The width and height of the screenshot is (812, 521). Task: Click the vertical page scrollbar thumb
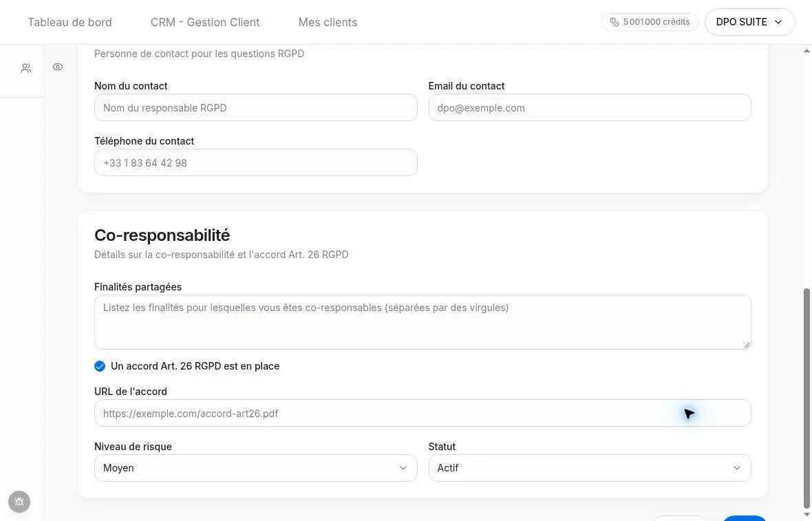tap(806, 398)
